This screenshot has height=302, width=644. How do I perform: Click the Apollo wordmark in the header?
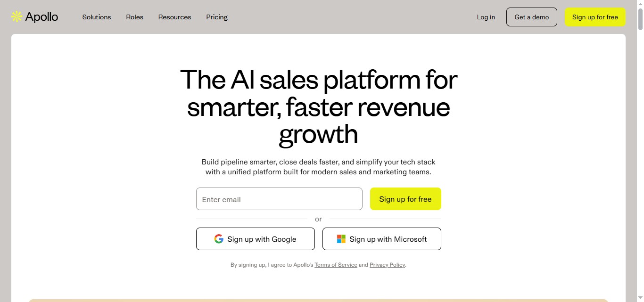(x=42, y=16)
